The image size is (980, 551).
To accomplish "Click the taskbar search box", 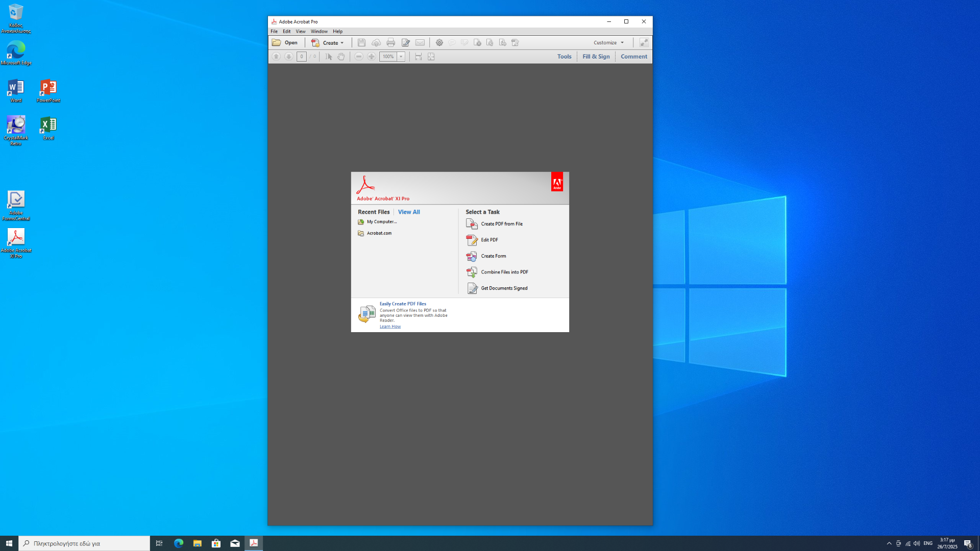I will coord(84,543).
